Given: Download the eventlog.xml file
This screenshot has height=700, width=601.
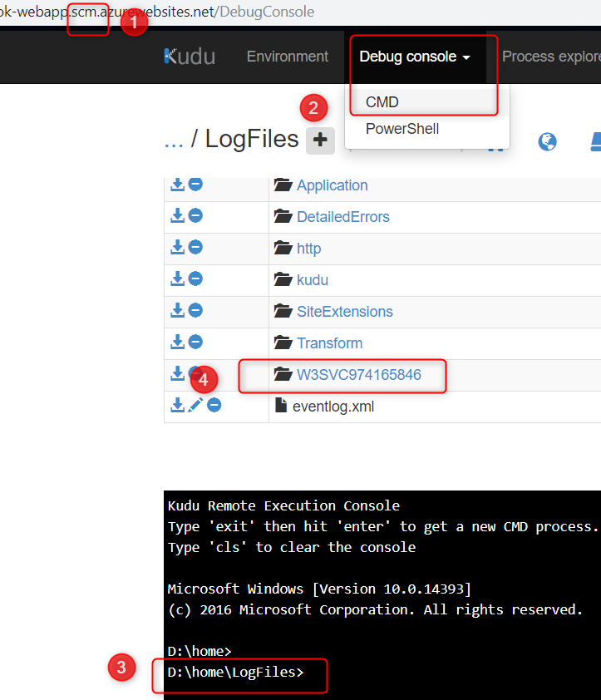Looking at the screenshot, I should (x=177, y=406).
